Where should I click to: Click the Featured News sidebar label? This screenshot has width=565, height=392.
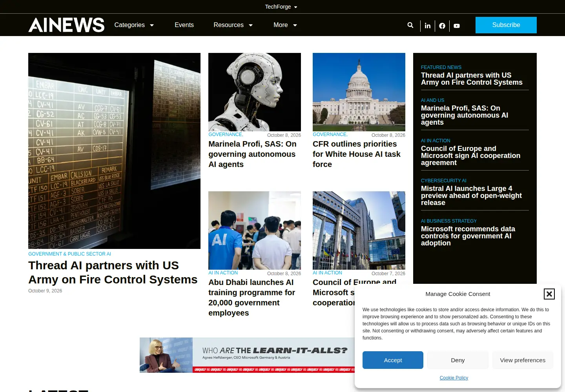[x=441, y=67]
